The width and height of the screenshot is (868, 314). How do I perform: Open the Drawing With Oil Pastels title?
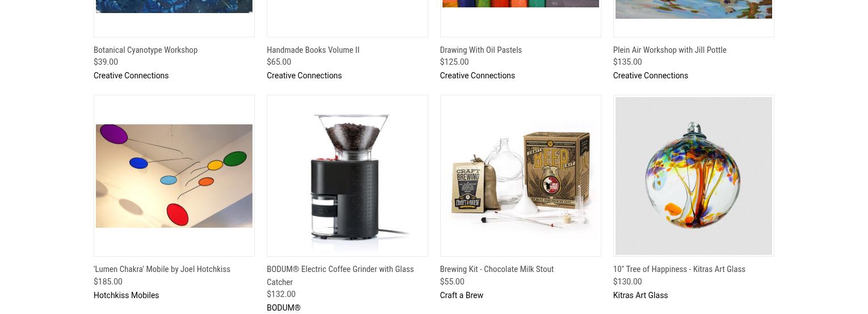point(481,50)
